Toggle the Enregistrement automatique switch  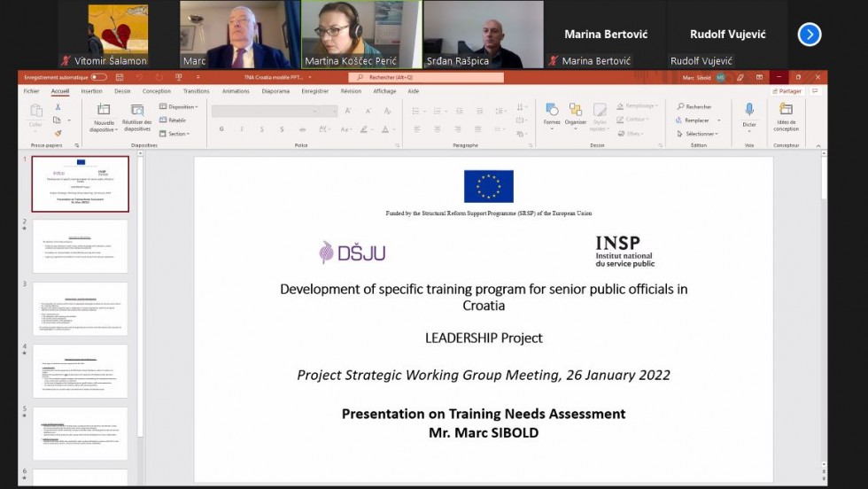[98, 78]
